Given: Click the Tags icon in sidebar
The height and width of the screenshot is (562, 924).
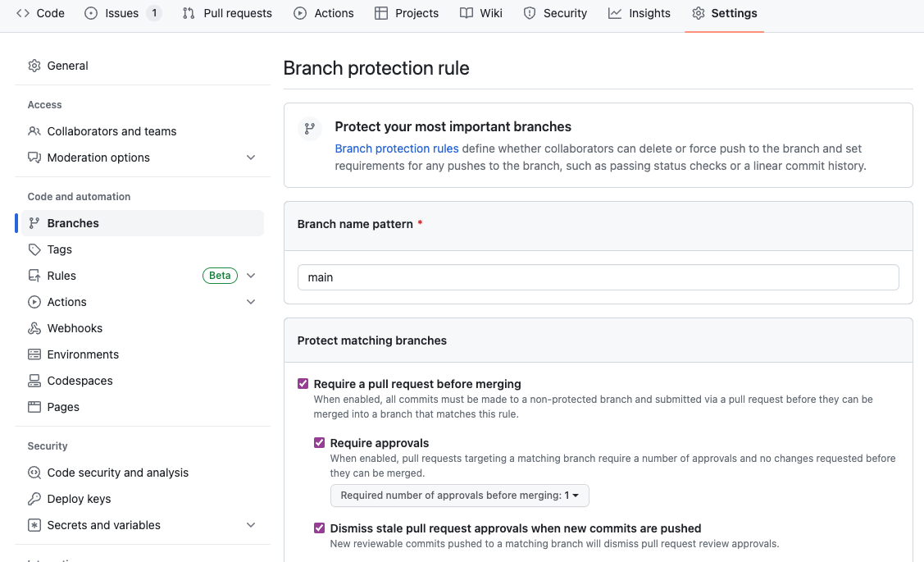Looking at the screenshot, I should [34, 249].
